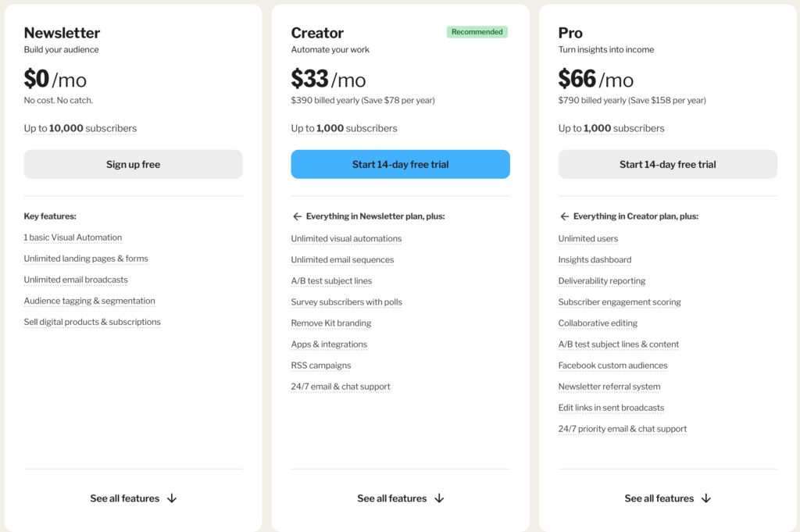Open the Unlimited email broadcasts link

75,279
